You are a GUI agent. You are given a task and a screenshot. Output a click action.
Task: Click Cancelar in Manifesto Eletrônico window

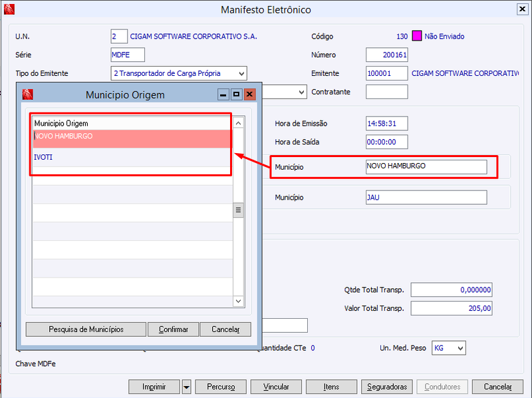pos(497,387)
